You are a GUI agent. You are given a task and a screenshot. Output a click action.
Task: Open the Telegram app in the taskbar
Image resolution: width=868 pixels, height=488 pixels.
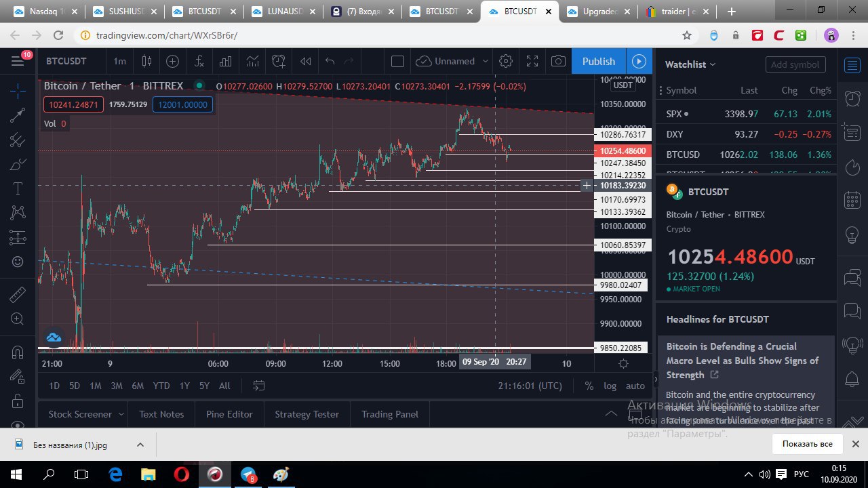(x=248, y=474)
